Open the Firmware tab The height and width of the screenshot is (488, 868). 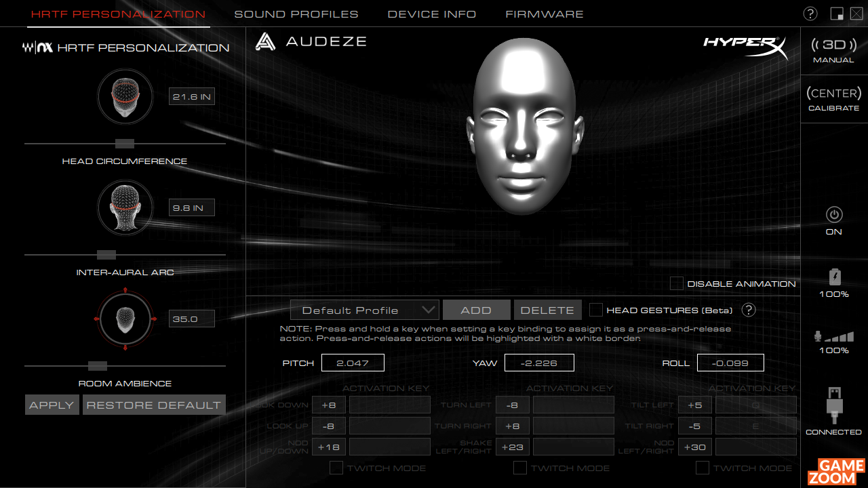click(x=545, y=14)
